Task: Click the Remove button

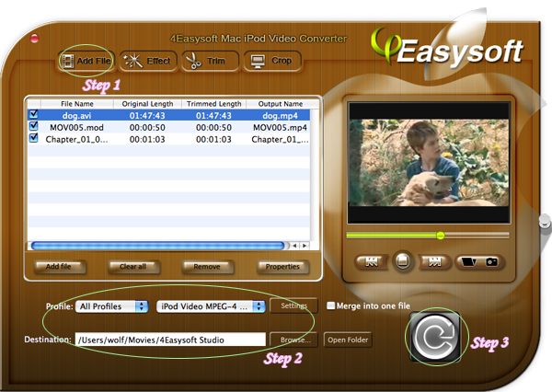Action: click(x=207, y=267)
